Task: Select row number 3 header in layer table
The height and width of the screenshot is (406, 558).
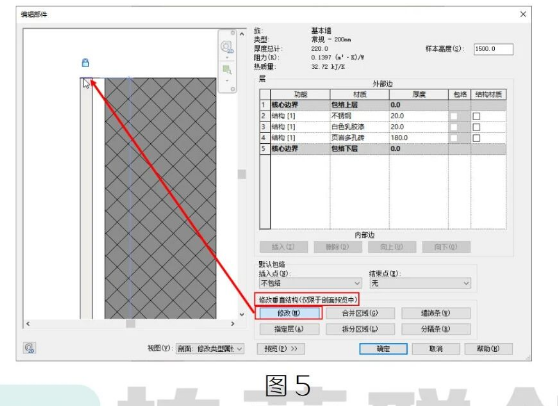Action: pyautogui.click(x=265, y=127)
